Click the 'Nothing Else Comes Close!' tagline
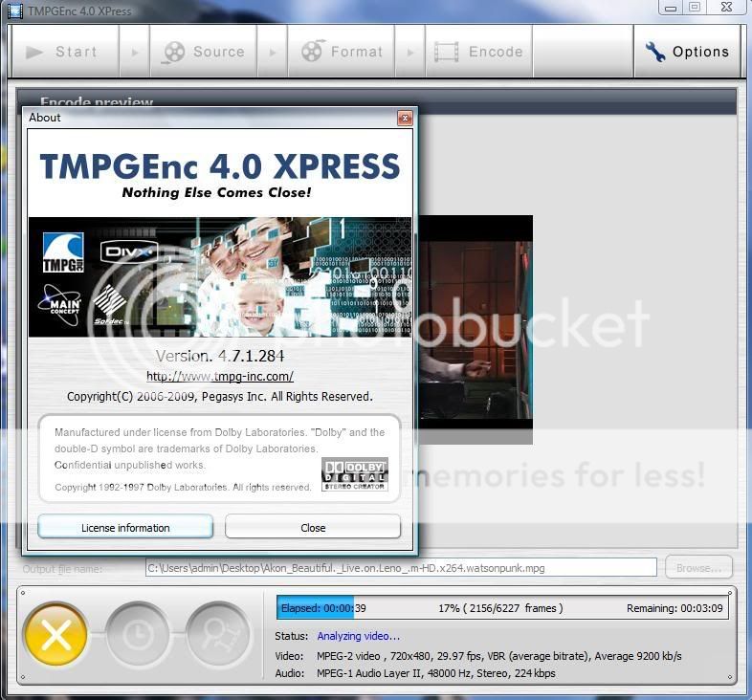Viewport: 752px width, 700px height. tap(217, 192)
